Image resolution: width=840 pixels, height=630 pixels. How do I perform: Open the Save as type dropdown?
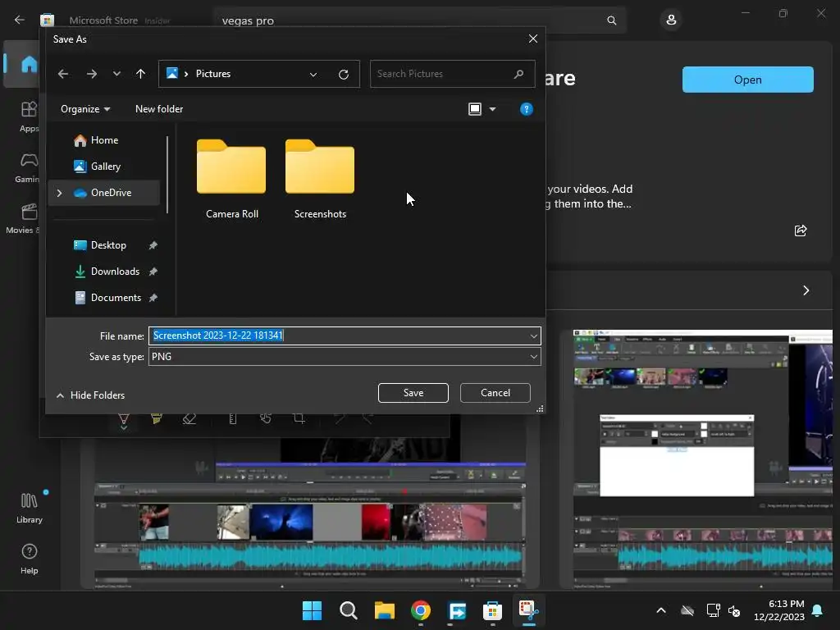click(533, 357)
